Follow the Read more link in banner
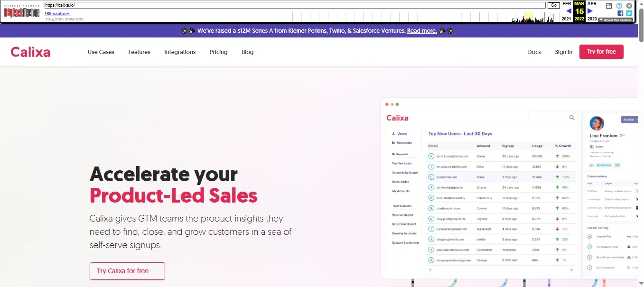The height and width of the screenshot is (287, 644). tap(422, 31)
